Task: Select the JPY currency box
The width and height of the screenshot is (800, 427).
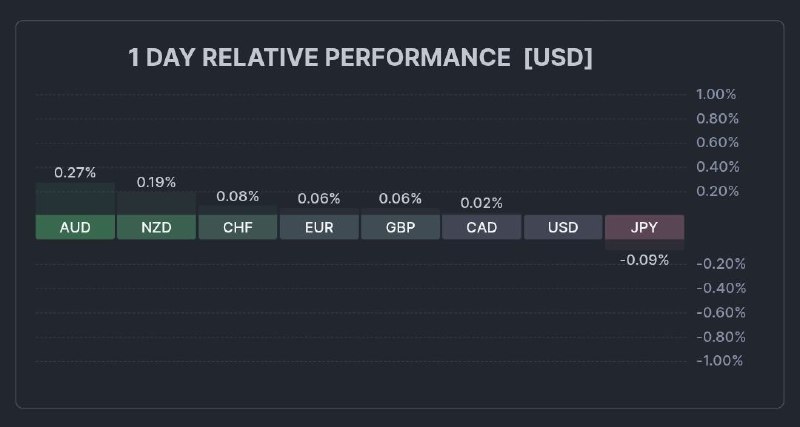Action: click(645, 228)
